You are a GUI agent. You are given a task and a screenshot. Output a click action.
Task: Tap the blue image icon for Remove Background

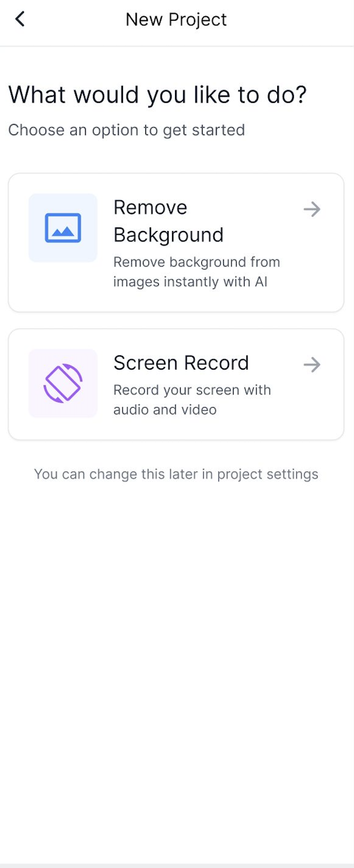tap(63, 228)
